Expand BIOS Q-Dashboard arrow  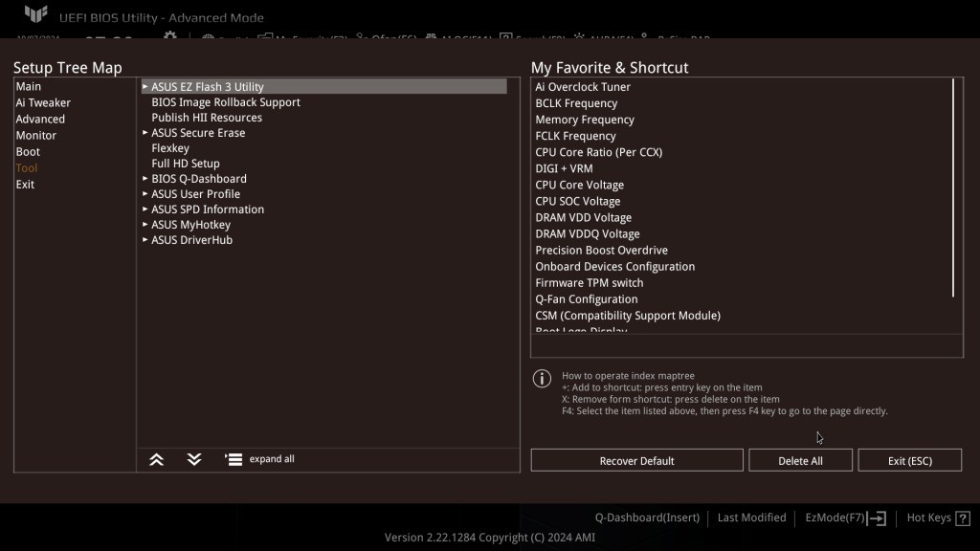click(145, 178)
